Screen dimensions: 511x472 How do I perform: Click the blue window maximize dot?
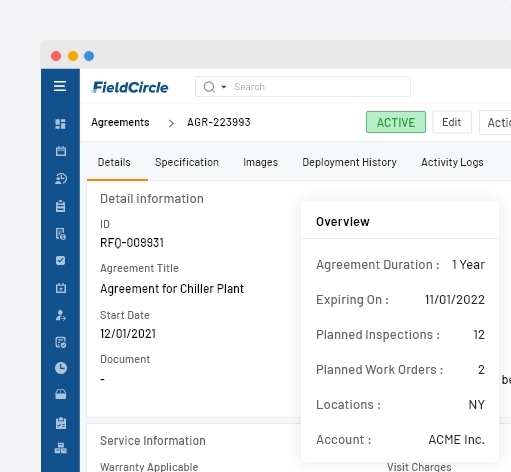pyautogui.click(x=89, y=56)
